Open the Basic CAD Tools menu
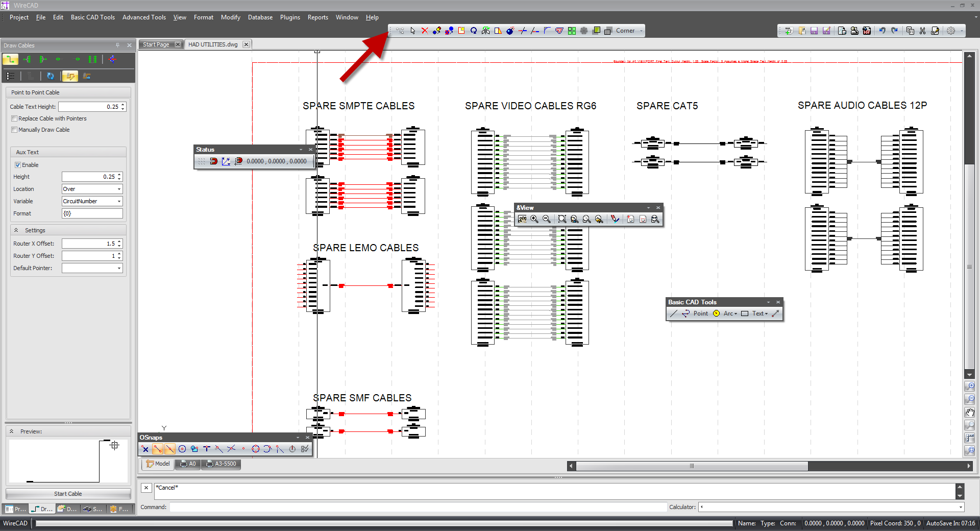The height and width of the screenshot is (531, 980). click(93, 17)
